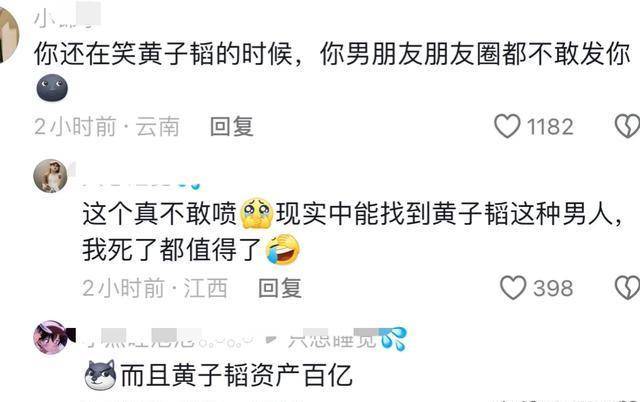The height and width of the screenshot is (402, 640).
Task: Select the reply text 而且黄子韬资产百亿
Action: (236, 375)
